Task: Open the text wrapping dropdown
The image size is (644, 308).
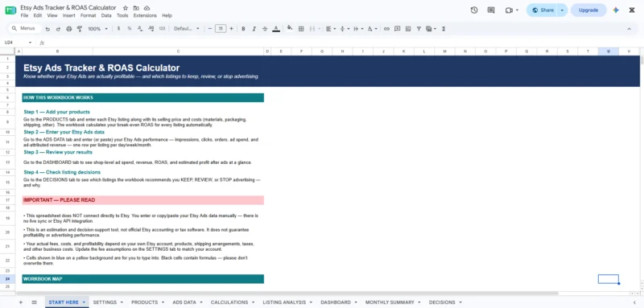Action: 358,29
